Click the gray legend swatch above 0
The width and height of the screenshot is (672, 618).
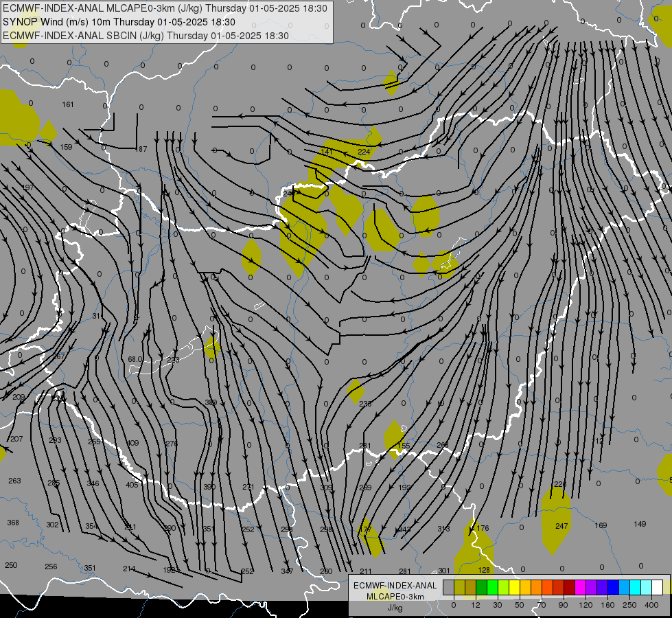click(448, 588)
